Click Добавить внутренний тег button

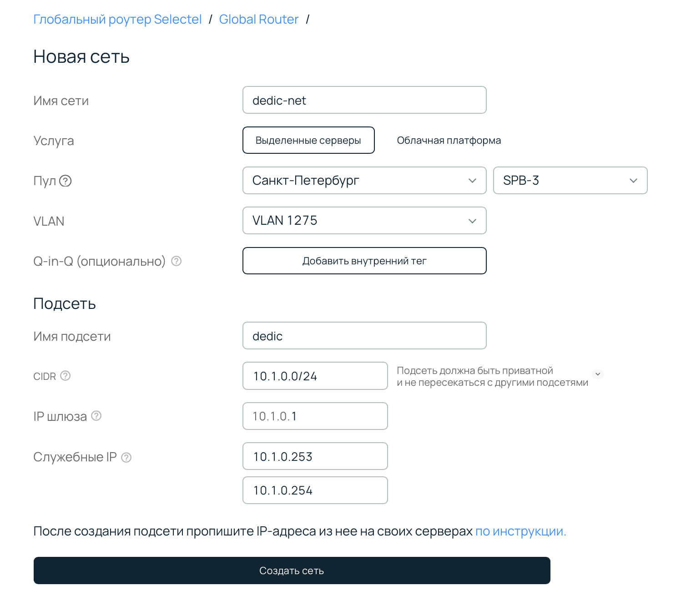coord(364,261)
